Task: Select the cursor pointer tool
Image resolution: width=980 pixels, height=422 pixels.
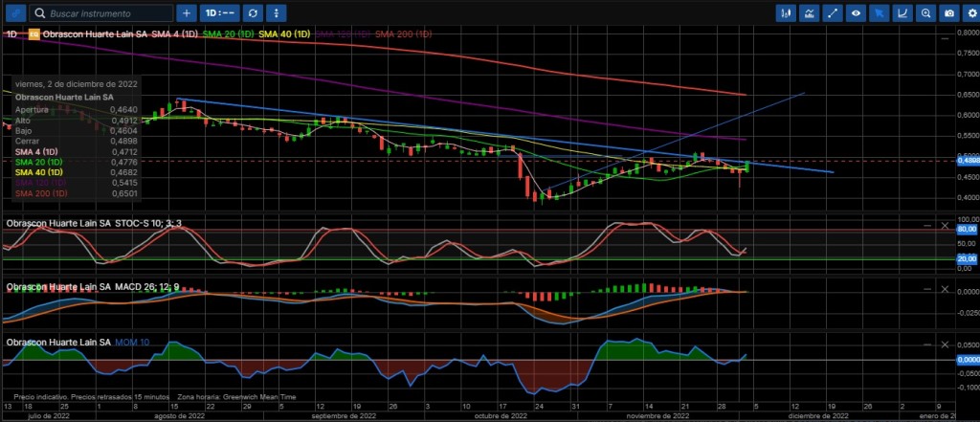Action: 879,13
